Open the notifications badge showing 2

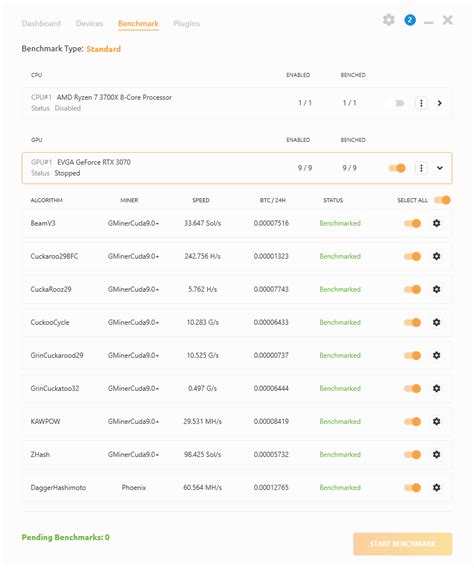(410, 20)
